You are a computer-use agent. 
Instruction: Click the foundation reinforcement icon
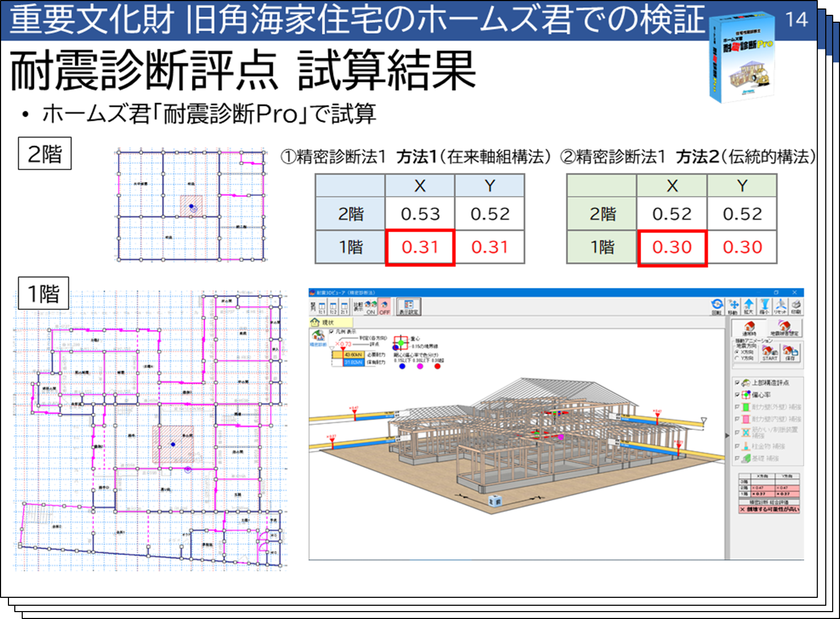[746, 458]
